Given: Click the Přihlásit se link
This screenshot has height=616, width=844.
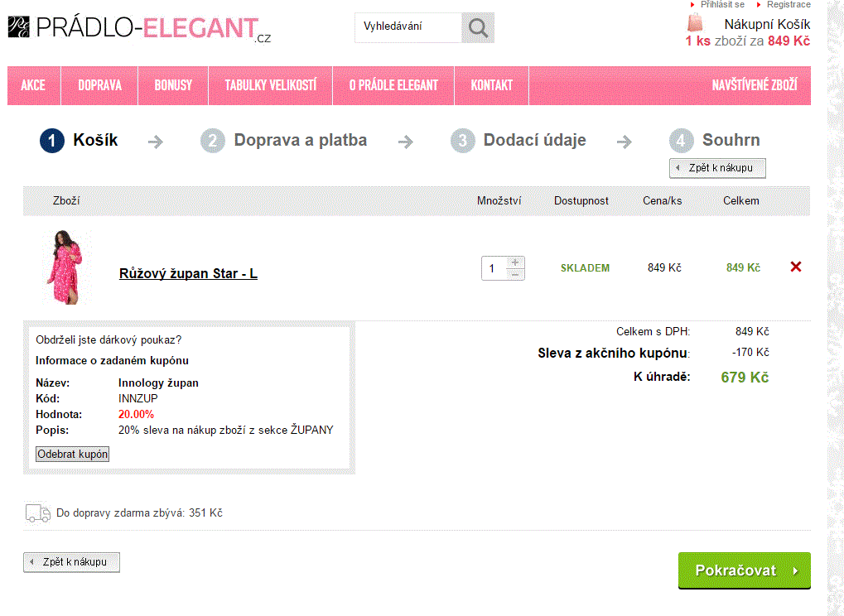Looking at the screenshot, I should click(722, 4).
